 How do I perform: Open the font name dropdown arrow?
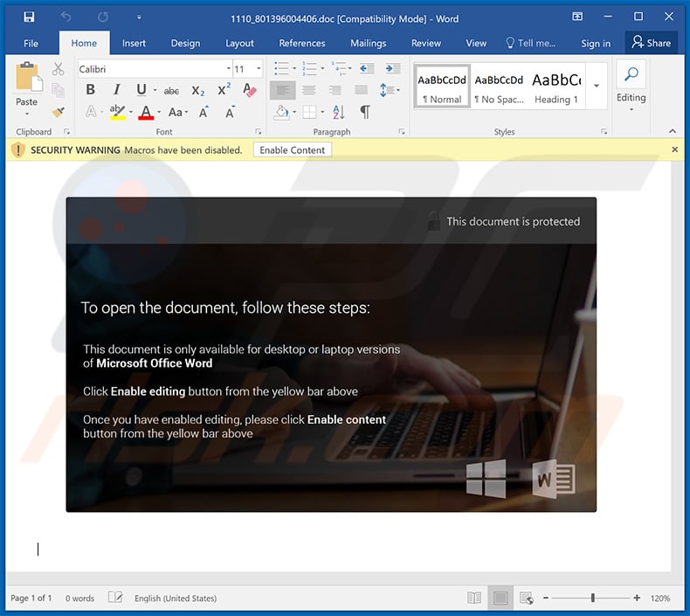pyautogui.click(x=228, y=69)
